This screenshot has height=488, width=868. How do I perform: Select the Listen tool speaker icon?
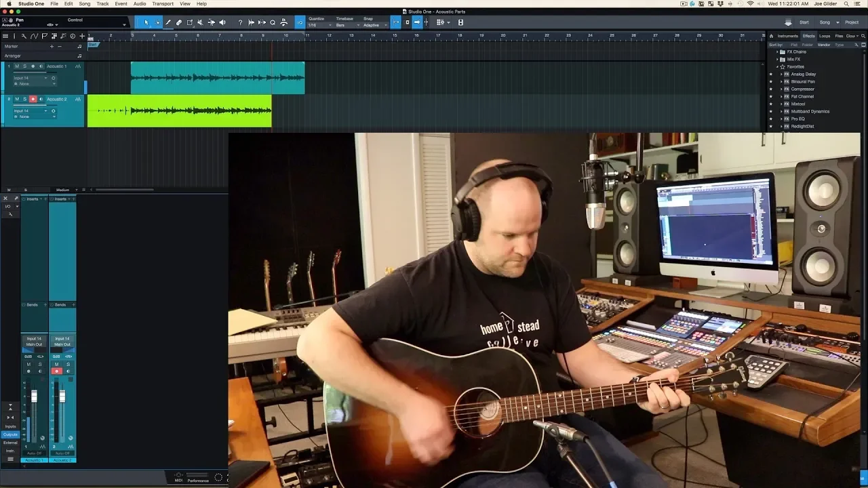click(x=222, y=22)
